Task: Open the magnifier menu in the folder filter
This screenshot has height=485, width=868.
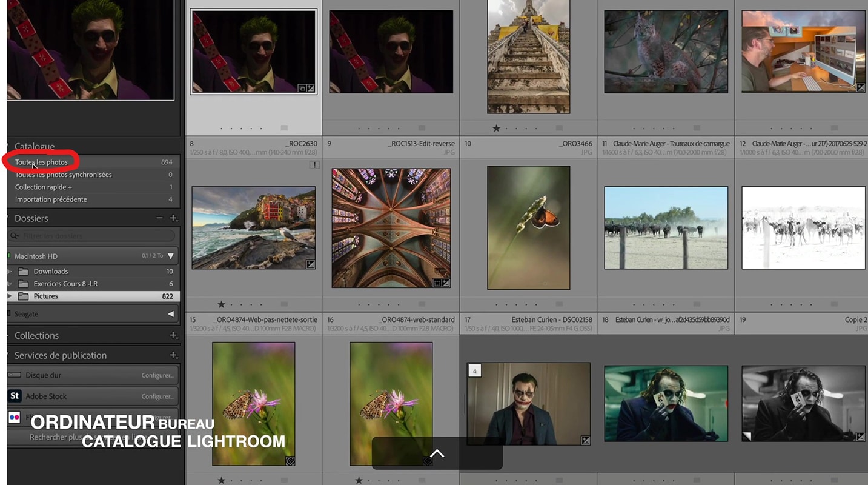Action: [16, 236]
